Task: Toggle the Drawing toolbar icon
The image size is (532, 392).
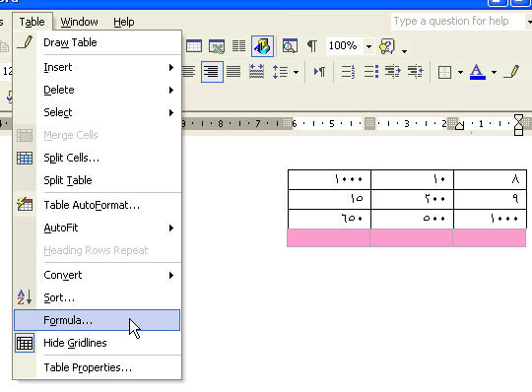Action: (x=262, y=46)
